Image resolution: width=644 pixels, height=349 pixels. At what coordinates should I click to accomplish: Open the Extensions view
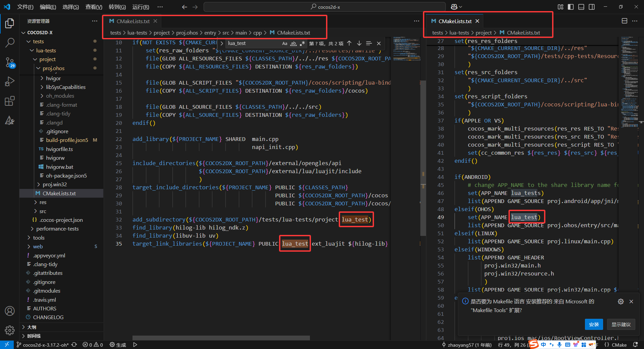(x=10, y=101)
